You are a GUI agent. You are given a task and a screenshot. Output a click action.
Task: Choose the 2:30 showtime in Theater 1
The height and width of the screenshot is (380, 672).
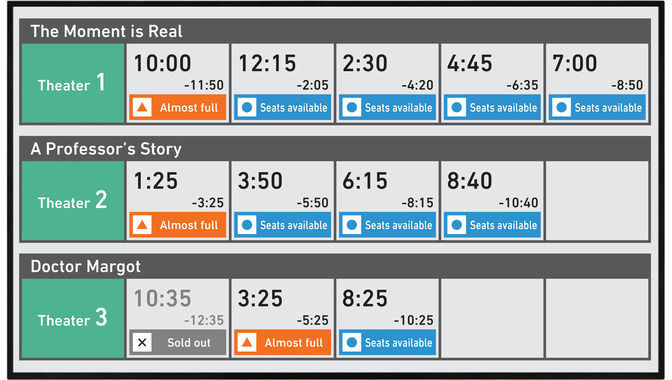[x=387, y=83]
